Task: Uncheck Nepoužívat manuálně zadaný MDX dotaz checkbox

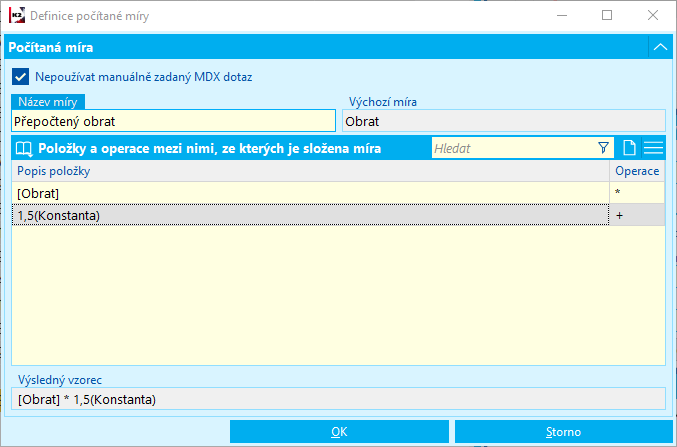Action: pyautogui.click(x=20, y=77)
